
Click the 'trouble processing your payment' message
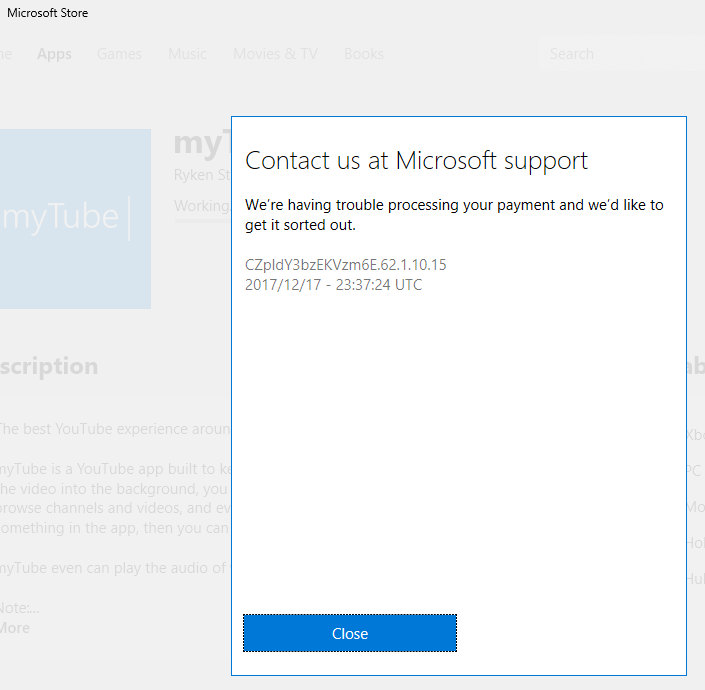click(x=454, y=214)
